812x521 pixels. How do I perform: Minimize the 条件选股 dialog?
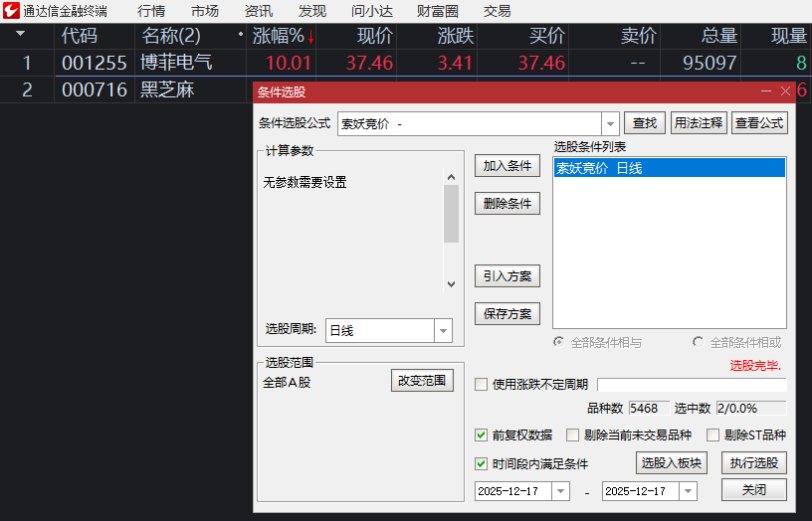coord(766,90)
